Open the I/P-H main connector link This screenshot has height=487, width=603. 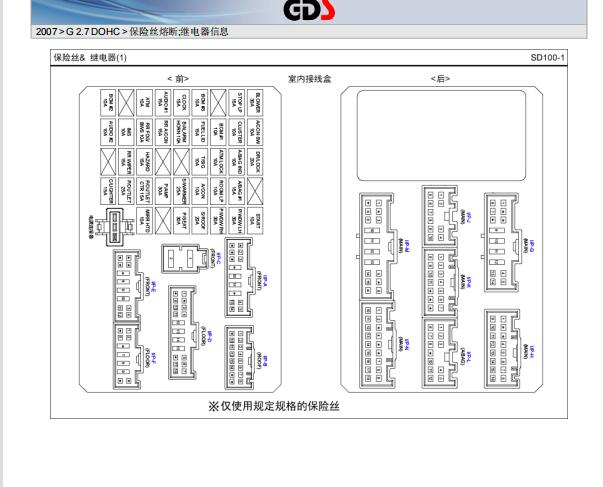tap(531, 352)
